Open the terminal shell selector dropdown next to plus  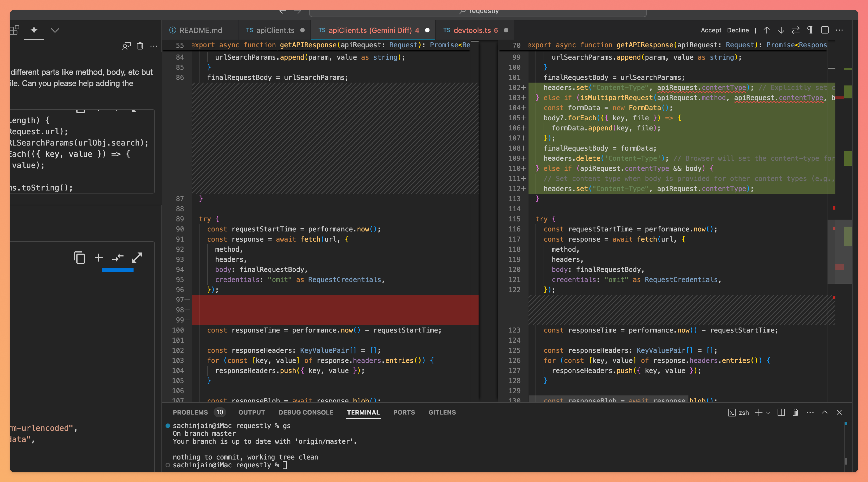768,413
